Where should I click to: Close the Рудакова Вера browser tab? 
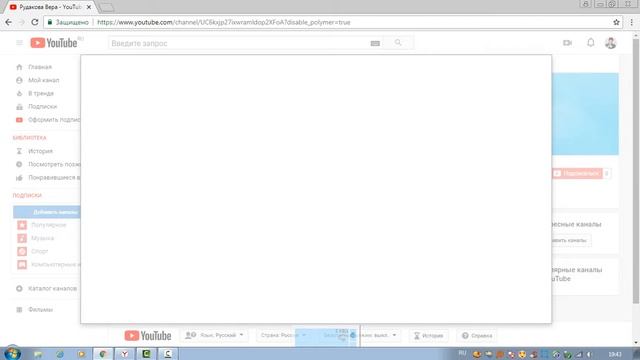[89, 7]
